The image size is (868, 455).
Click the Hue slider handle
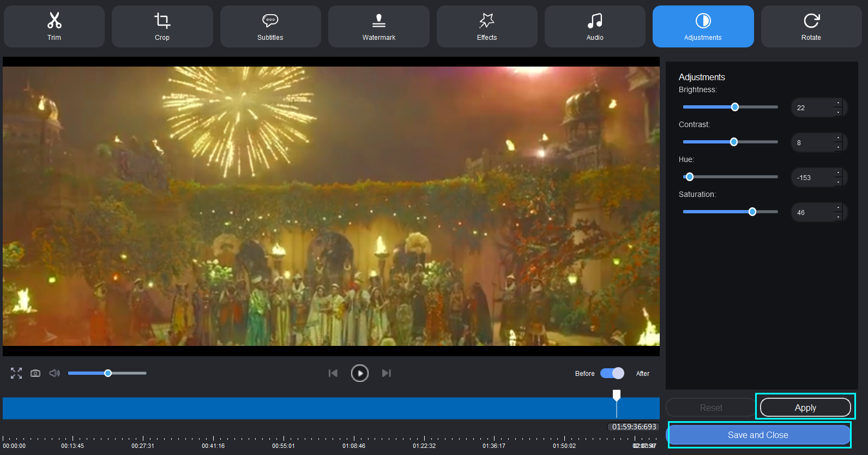coord(690,177)
